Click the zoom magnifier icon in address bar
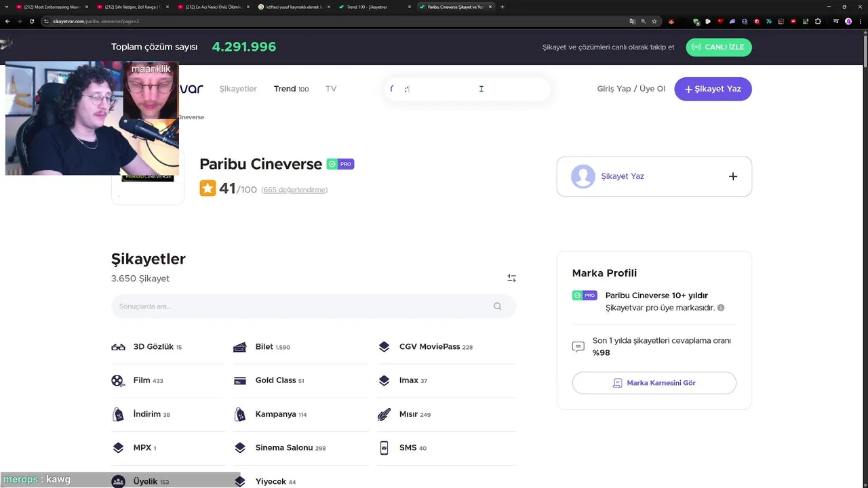Screen dimensions: 868x488 click(644, 22)
